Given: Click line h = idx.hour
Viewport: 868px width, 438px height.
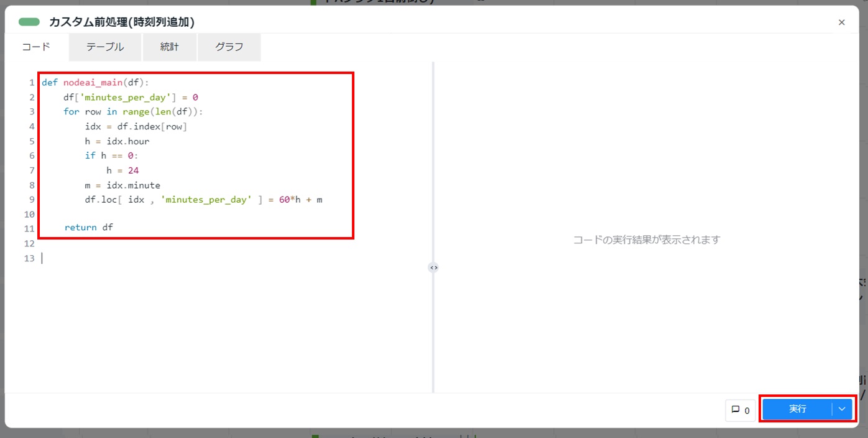Looking at the screenshot, I should point(117,141).
